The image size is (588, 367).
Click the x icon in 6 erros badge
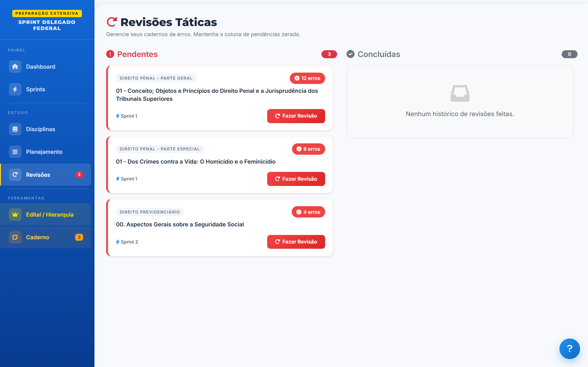coord(299,149)
